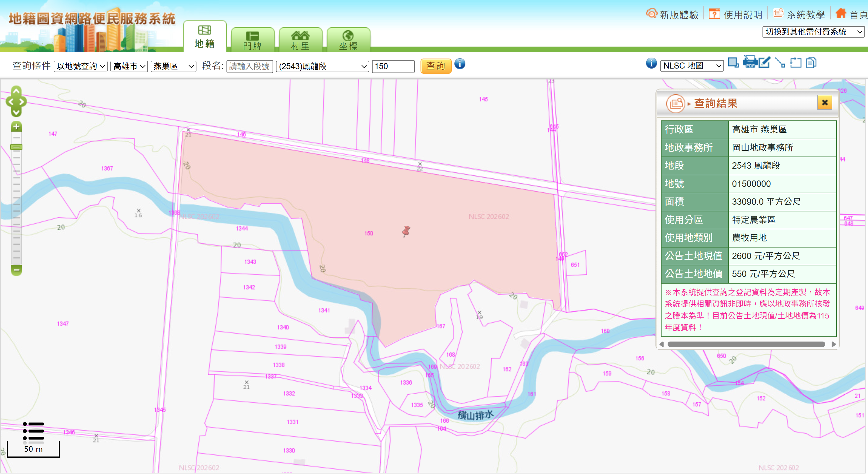
Task: Open the map legend list icon
Action: point(33,431)
